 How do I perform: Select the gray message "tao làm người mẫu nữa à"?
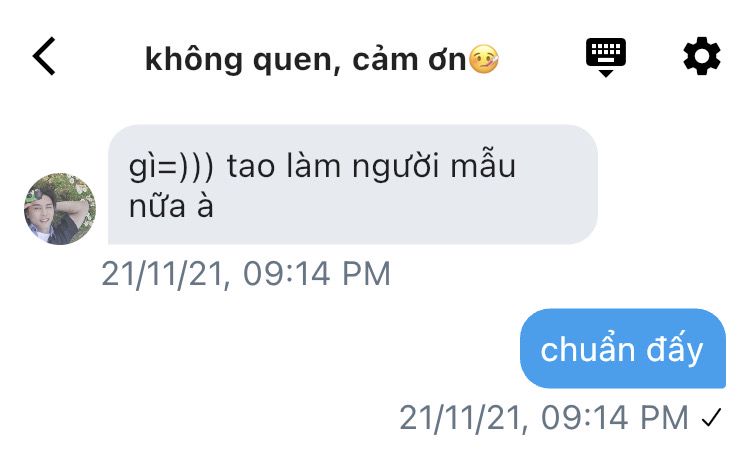coord(353,185)
